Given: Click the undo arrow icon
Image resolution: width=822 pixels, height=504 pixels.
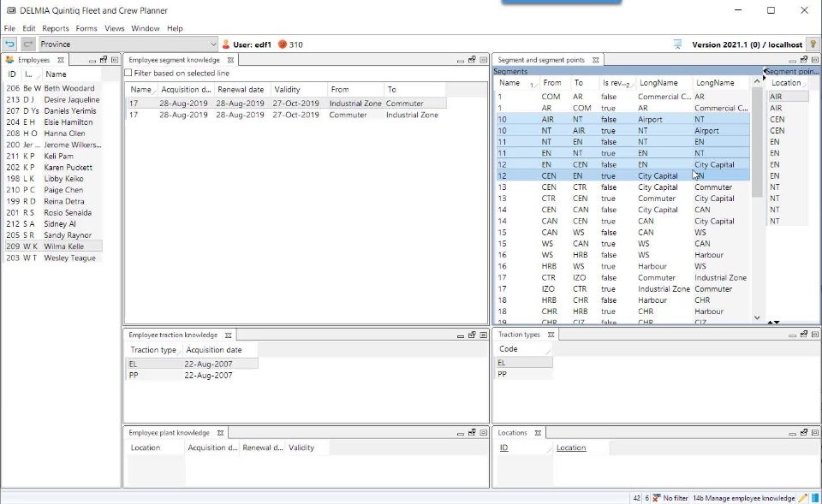Looking at the screenshot, I should point(10,44).
